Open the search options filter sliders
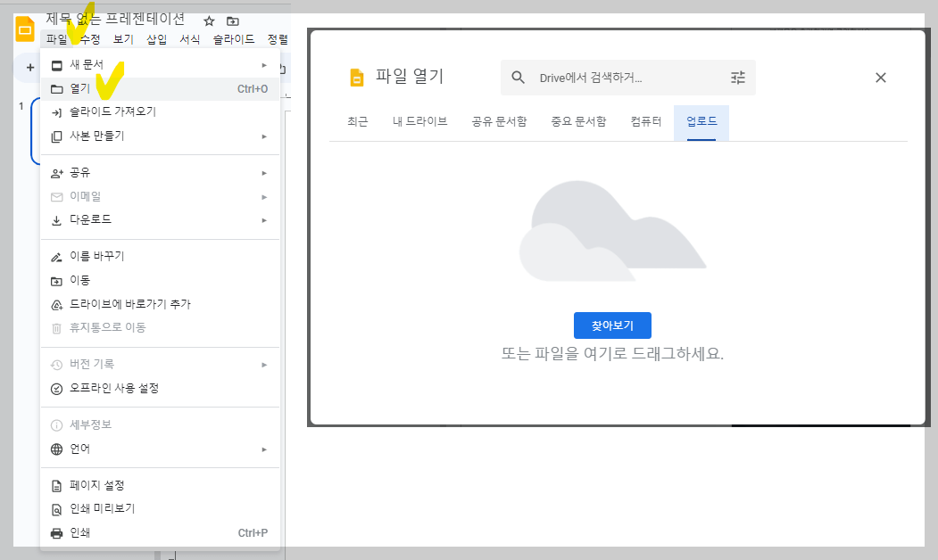This screenshot has width=938, height=560. point(736,78)
